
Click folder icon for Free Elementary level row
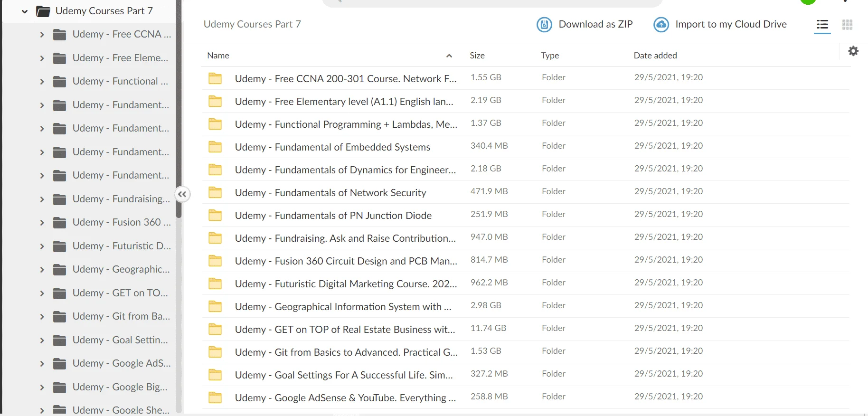click(x=215, y=101)
